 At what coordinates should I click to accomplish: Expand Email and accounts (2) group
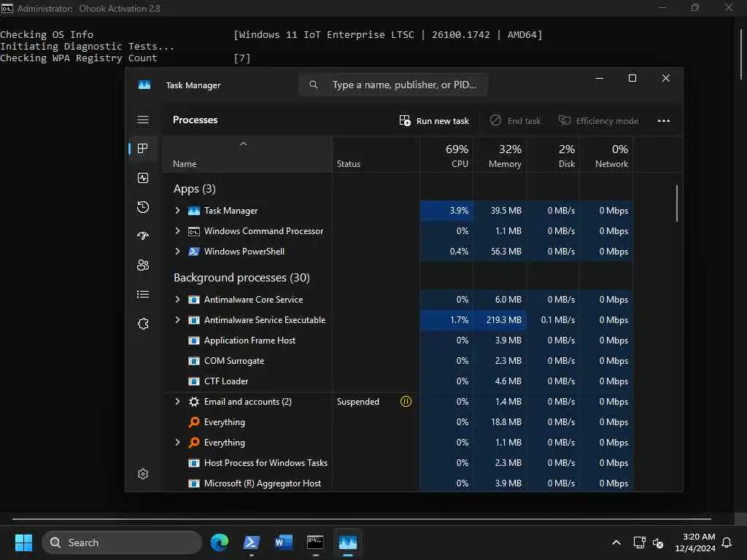point(177,402)
